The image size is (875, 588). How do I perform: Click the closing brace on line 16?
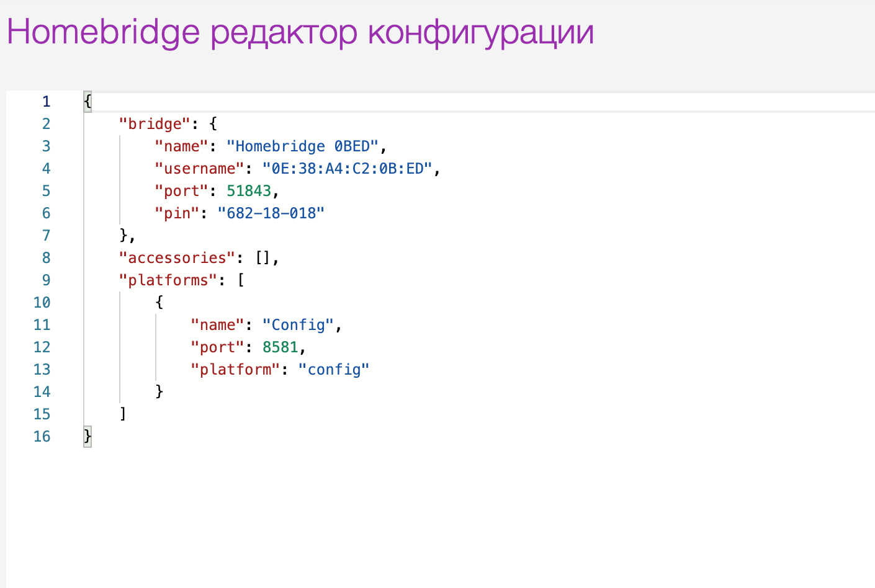point(87,436)
